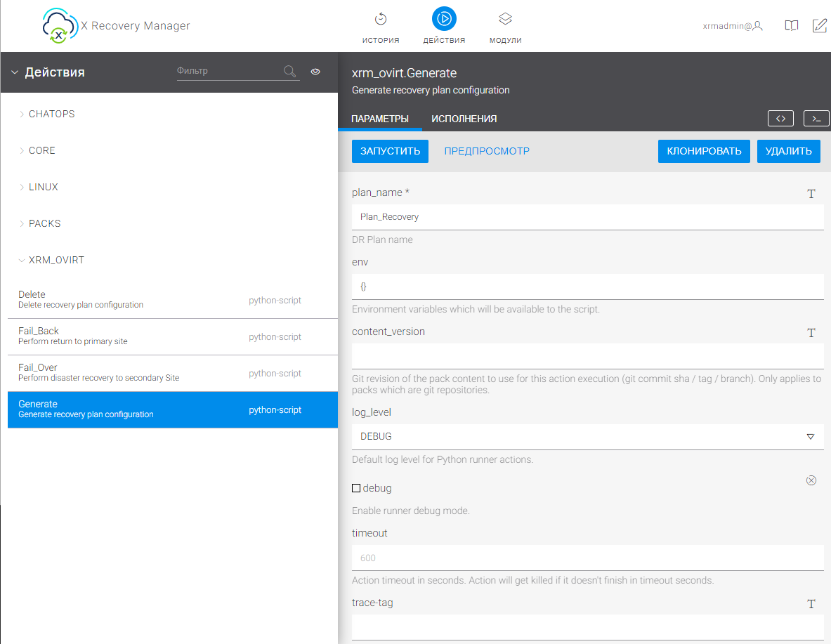Viewport: 831px width, 644px height.
Task: Click the Действия (Actions) play icon
Action: [x=444, y=19]
